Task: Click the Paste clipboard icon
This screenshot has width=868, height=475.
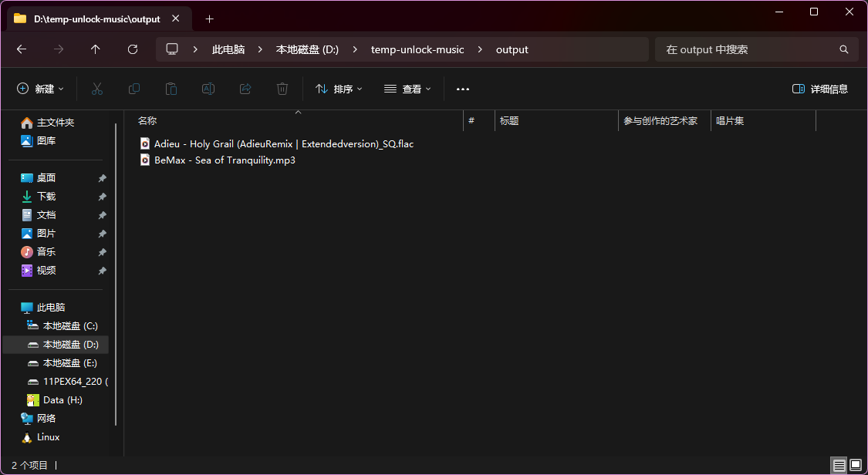Action: pyautogui.click(x=171, y=89)
